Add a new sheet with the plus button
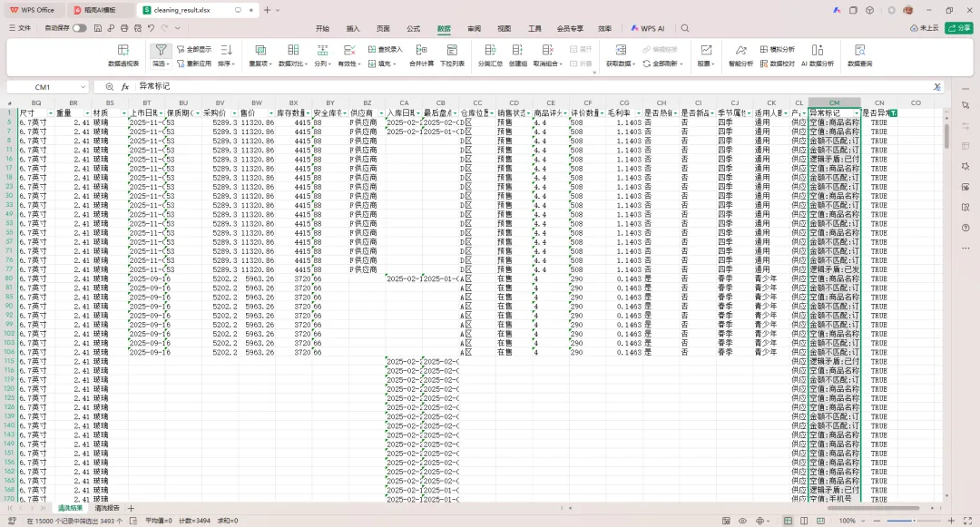 (131, 508)
